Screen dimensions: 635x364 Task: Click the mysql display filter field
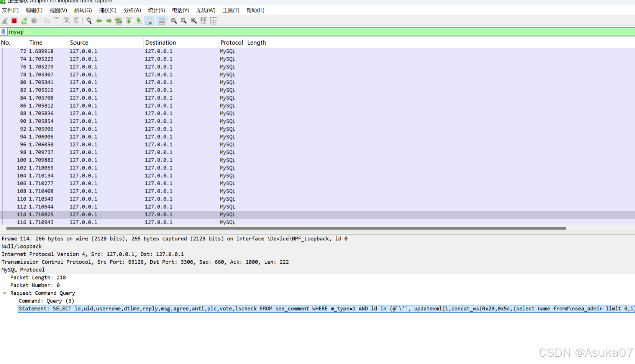pyautogui.click(x=321, y=32)
